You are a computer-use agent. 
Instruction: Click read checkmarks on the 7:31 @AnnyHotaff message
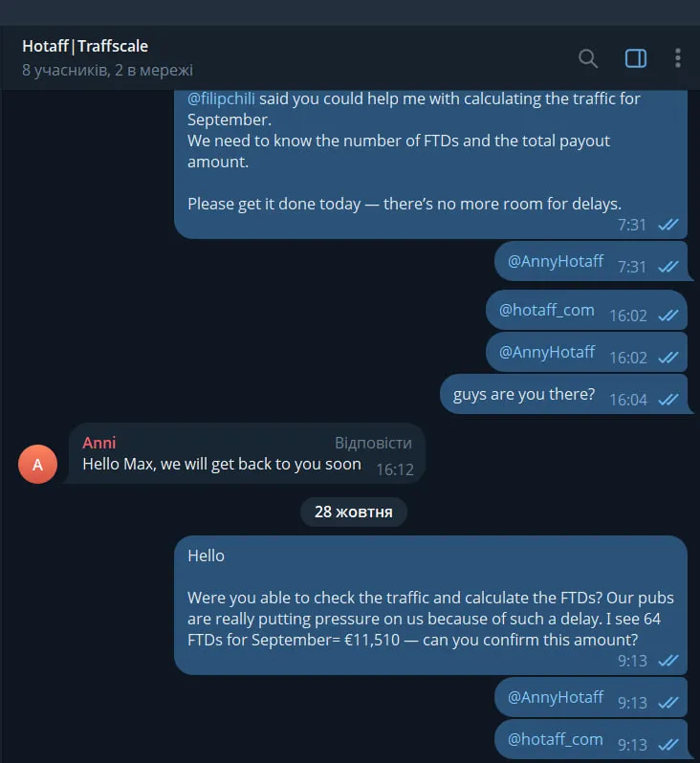coord(667,267)
